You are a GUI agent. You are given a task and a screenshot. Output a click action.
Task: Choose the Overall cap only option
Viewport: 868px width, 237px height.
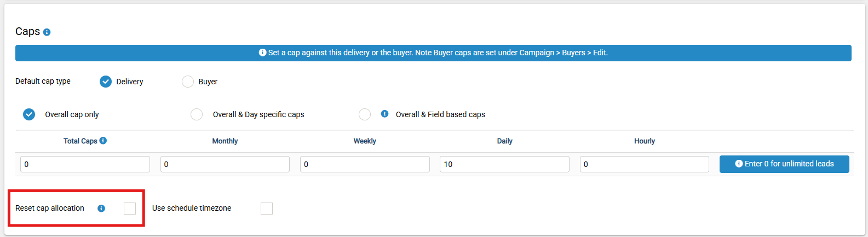click(x=29, y=114)
